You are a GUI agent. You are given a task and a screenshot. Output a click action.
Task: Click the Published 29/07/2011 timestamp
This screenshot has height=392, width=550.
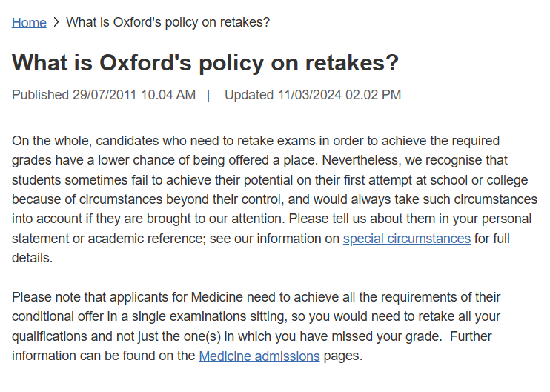[104, 95]
